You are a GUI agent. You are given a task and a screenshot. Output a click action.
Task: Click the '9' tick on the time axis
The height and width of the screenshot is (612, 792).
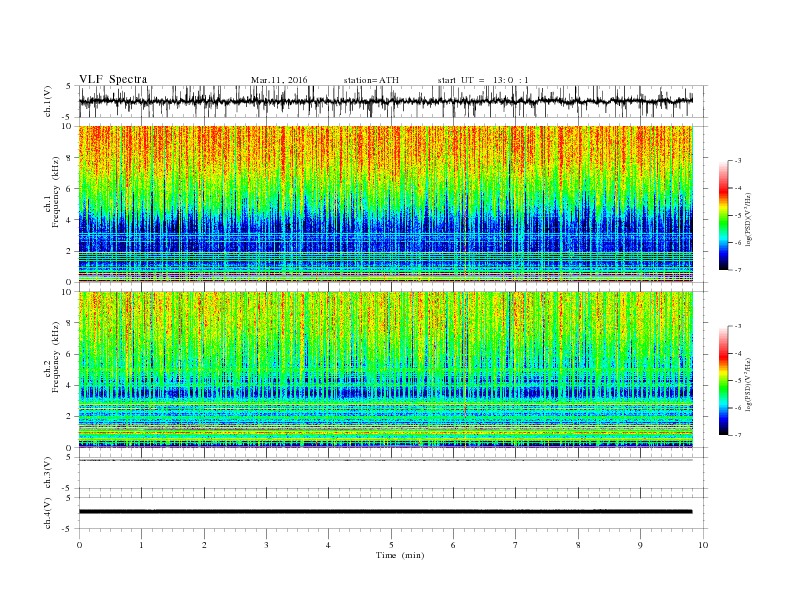coord(640,545)
